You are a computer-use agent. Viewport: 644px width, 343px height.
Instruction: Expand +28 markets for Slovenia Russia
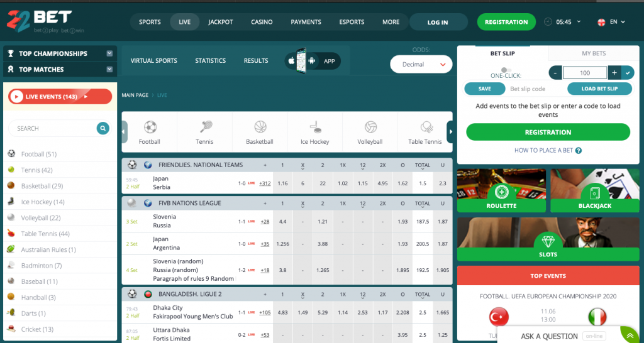[x=265, y=222]
